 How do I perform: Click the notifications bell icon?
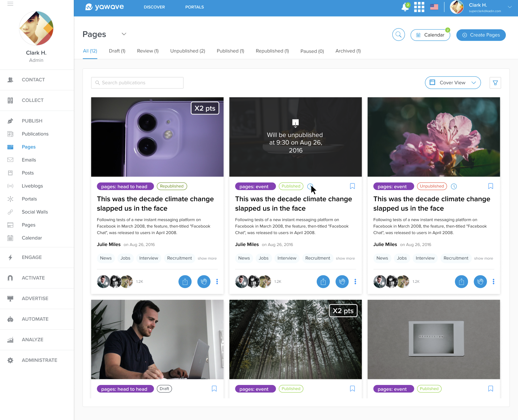click(405, 7)
